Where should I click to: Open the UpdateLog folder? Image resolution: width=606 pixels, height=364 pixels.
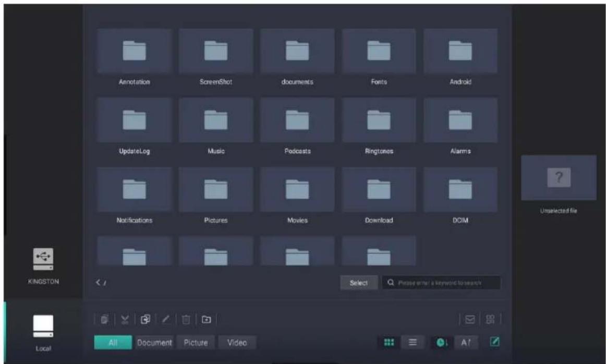(134, 126)
